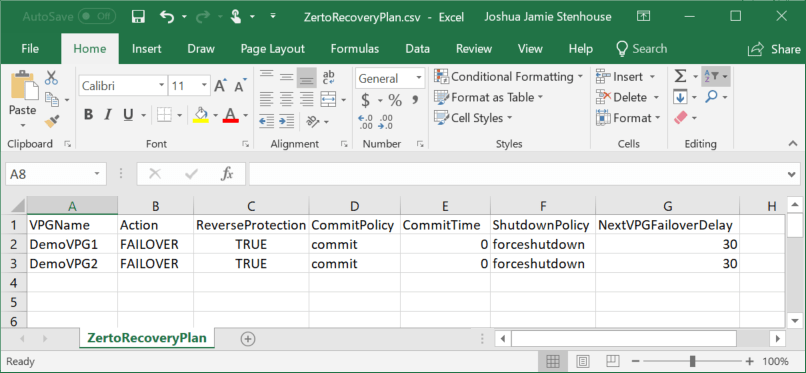Apply borders using the Borders icon

(x=164, y=115)
